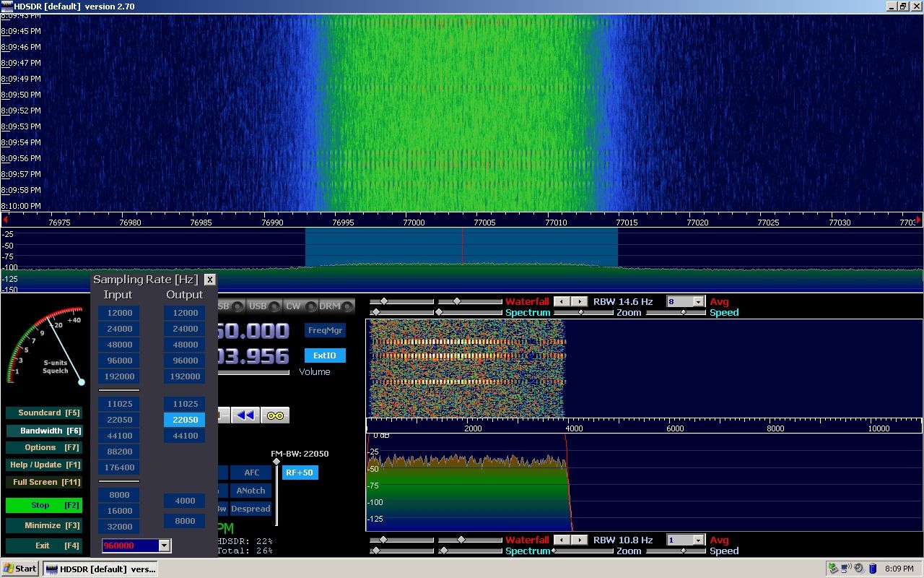Select 12000 output sampling rate
Viewport: 924px width, 578px height.
pyautogui.click(x=185, y=313)
